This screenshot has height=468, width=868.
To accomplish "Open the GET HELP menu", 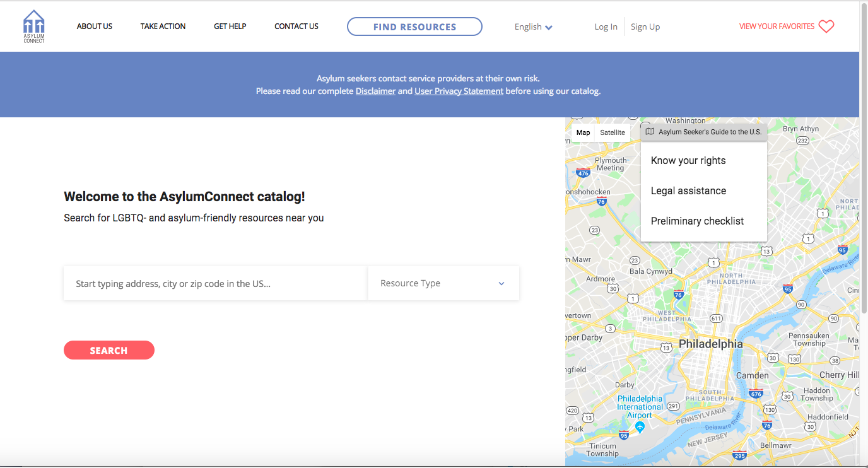I will pyautogui.click(x=230, y=26).
